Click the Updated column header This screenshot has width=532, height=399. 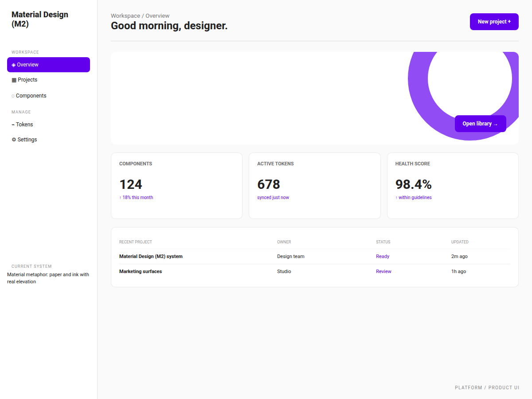click(460, 242)
